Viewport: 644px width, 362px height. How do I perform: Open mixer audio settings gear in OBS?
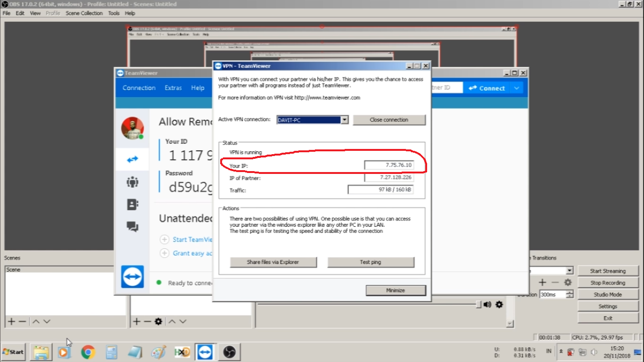(499, 304)
